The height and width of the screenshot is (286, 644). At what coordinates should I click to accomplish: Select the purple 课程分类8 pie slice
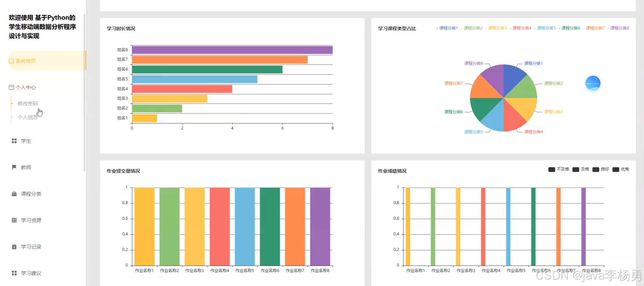[x=495, y=78]
